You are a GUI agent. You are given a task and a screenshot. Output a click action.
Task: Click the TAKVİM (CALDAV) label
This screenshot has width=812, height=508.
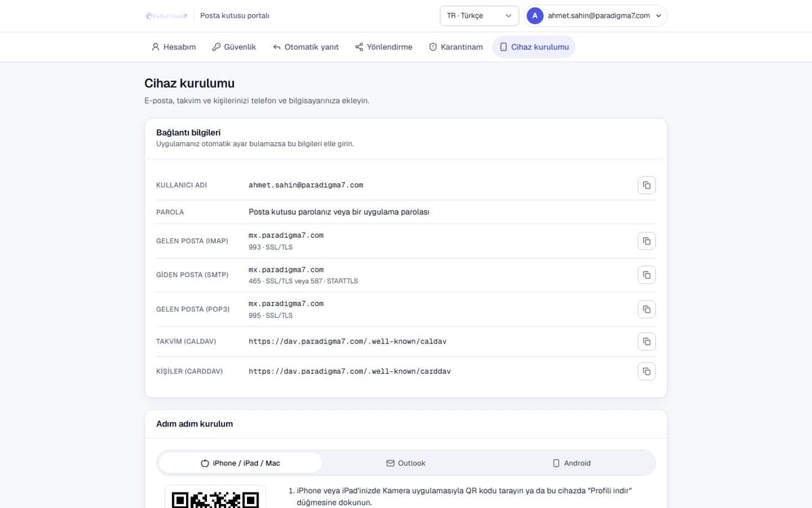(x=186, y=341)
